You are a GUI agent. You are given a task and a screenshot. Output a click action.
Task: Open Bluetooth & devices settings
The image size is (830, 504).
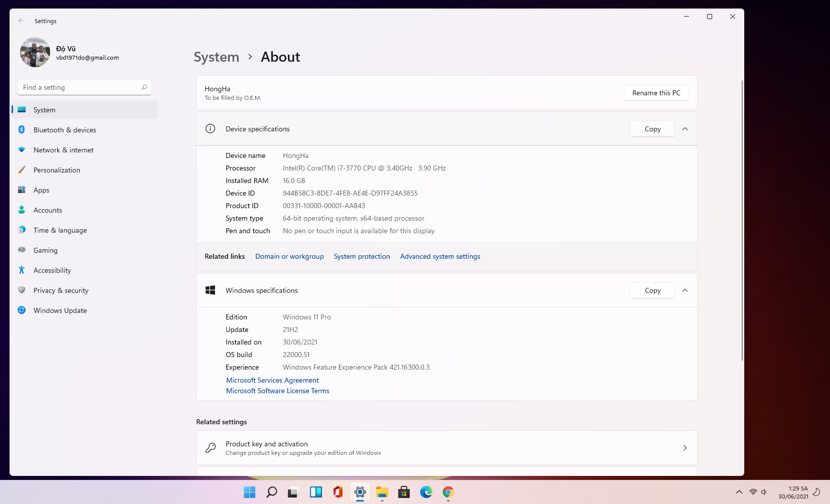coord(84,130)
